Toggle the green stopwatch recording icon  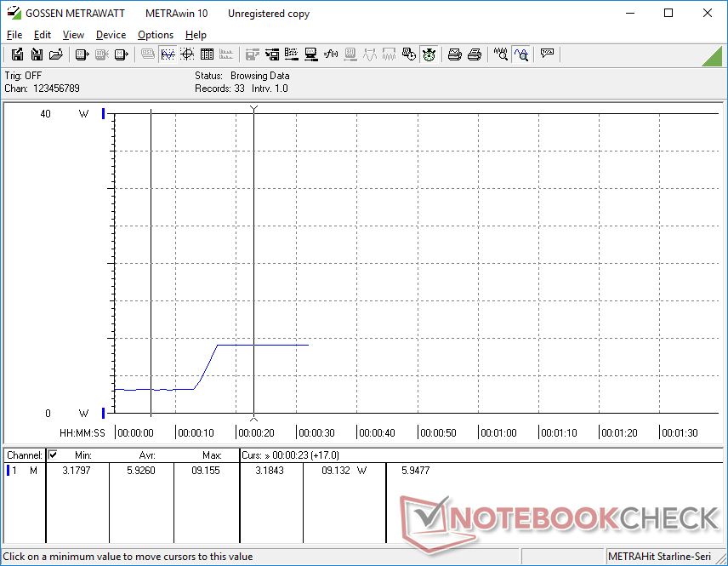[429, 54]
